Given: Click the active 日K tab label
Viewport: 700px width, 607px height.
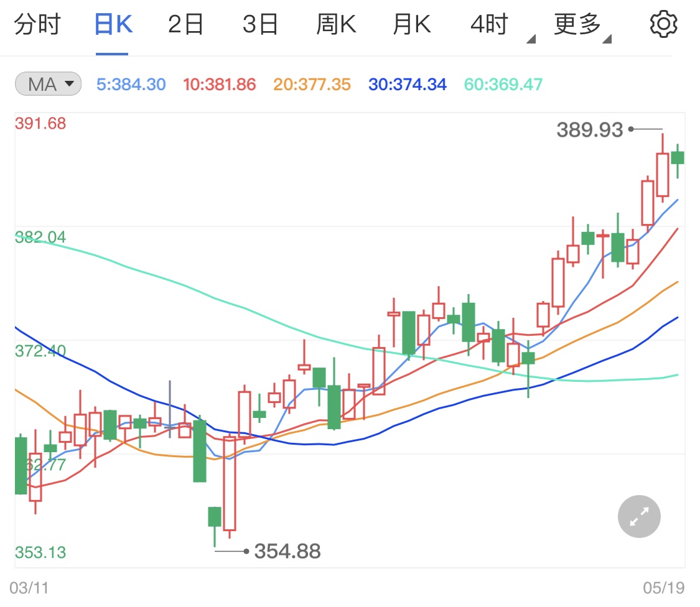Looking at the screenshot, I should pos(112,24).
